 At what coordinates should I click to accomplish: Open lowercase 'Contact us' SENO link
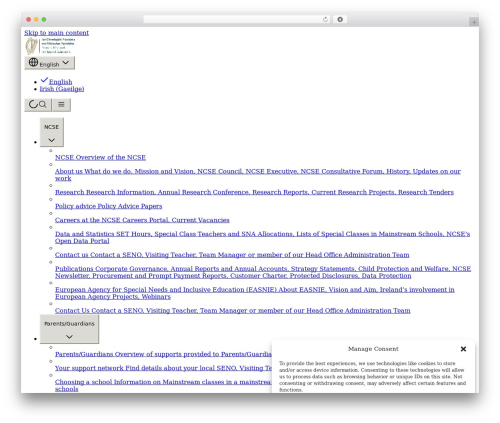(x=232, y=255)
